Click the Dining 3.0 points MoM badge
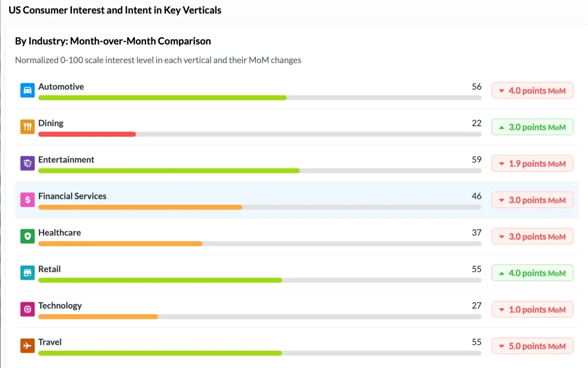The width and height of the screenshot is (588, 368). [532, 127]
